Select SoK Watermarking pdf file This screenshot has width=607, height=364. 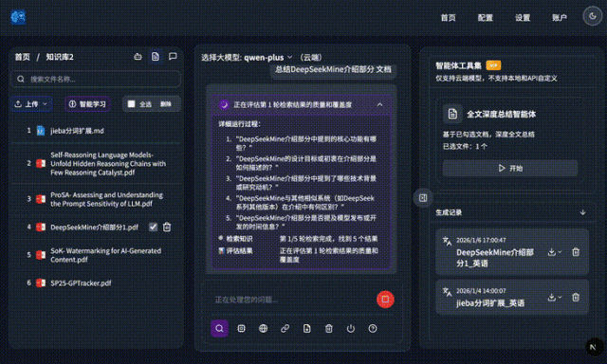[x=105, y=255]
